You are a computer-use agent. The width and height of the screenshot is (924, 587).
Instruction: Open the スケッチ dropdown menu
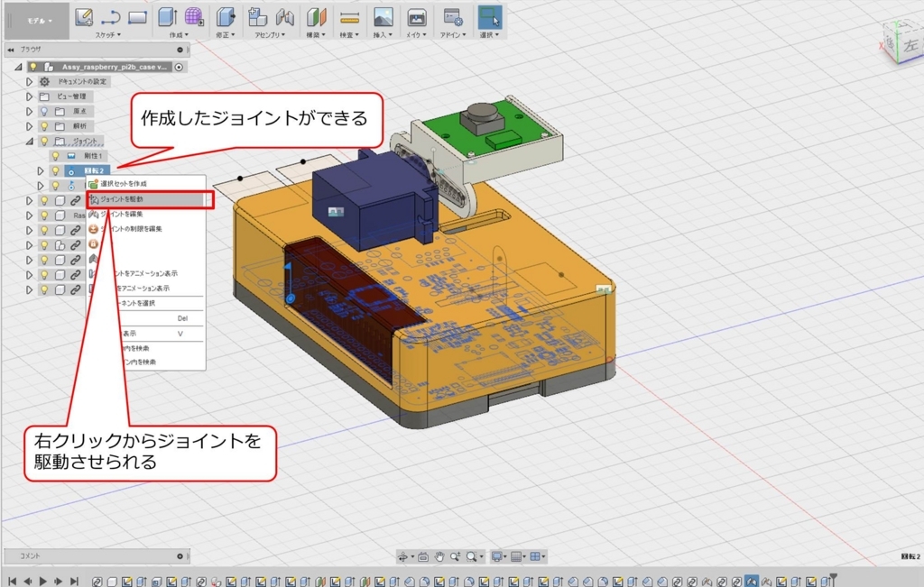[108, 35]
